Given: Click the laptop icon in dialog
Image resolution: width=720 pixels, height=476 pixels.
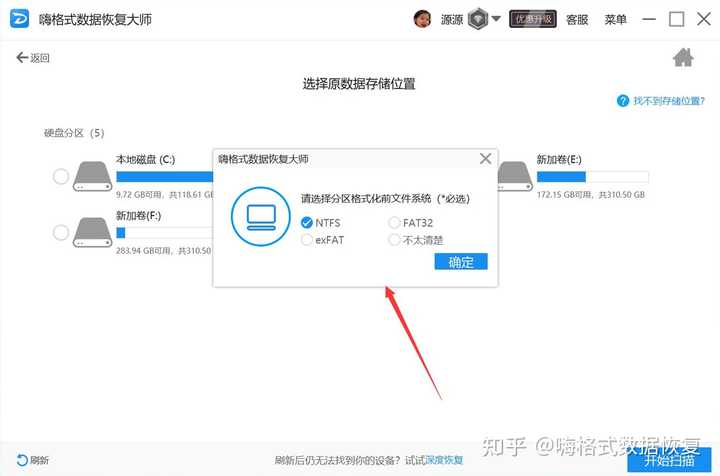Looking at the screenshot, I should point(261,217).
